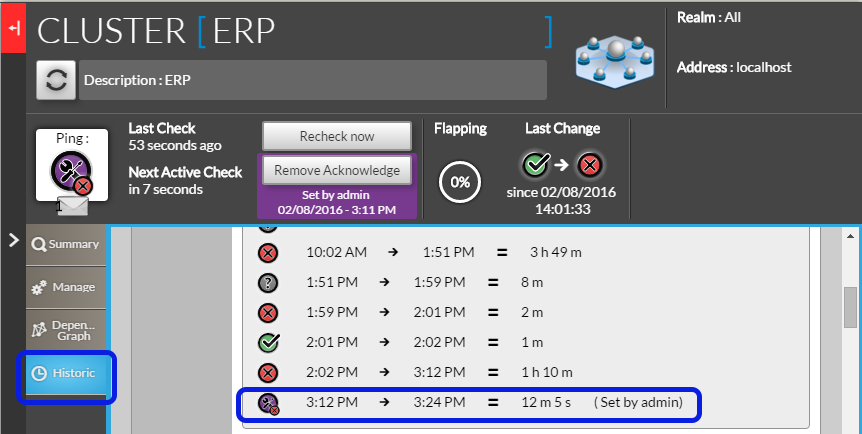Open the Manage tab
862x434 pixels.
pos(66,288)
